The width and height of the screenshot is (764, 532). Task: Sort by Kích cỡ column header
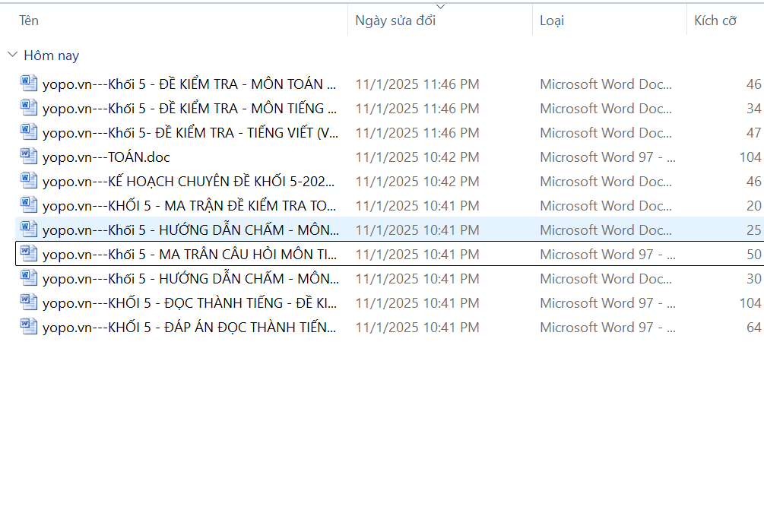pos(715,21)
